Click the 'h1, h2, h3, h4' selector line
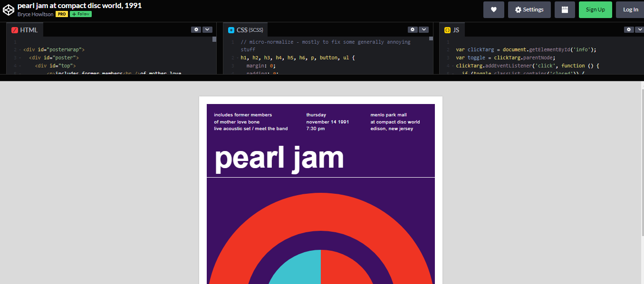This screenshot has height=284, width=644. pos(298,58)
